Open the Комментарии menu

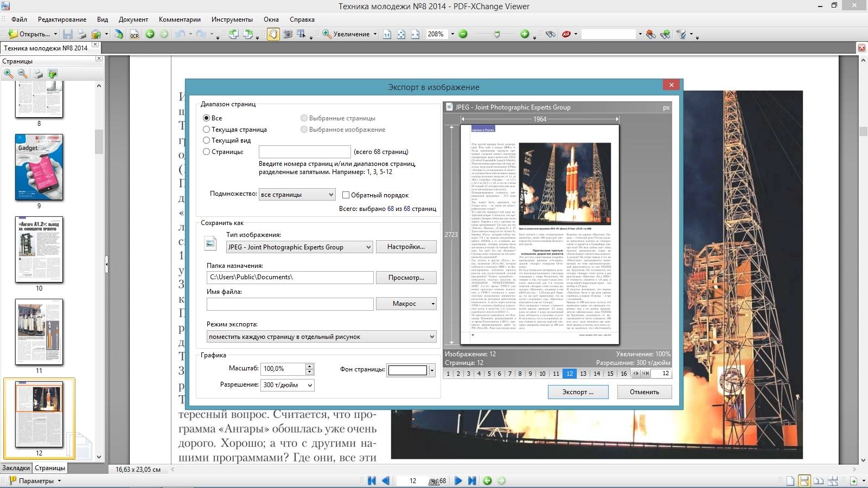(x=180, y=19)
